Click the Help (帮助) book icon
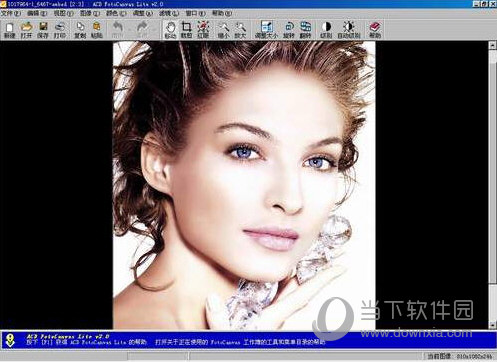Viewport: 497px width, 362px height. pyautogui.click(x=375, y=30)
